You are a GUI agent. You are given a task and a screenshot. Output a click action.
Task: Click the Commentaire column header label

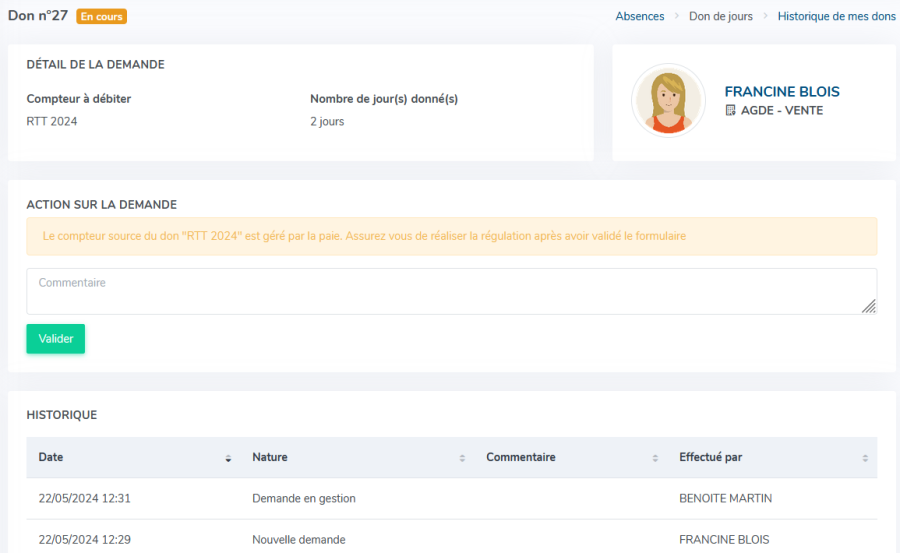[x=521, y=457]
